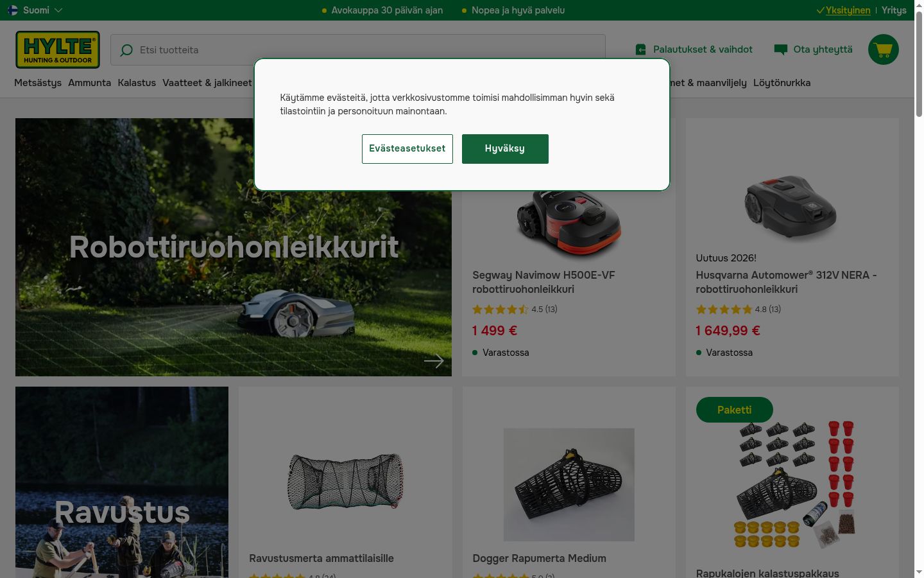Click the Ravustusmerta ammattilaisille net image
924x578 pixels.
pyautogui.click(x=345, y=482)
